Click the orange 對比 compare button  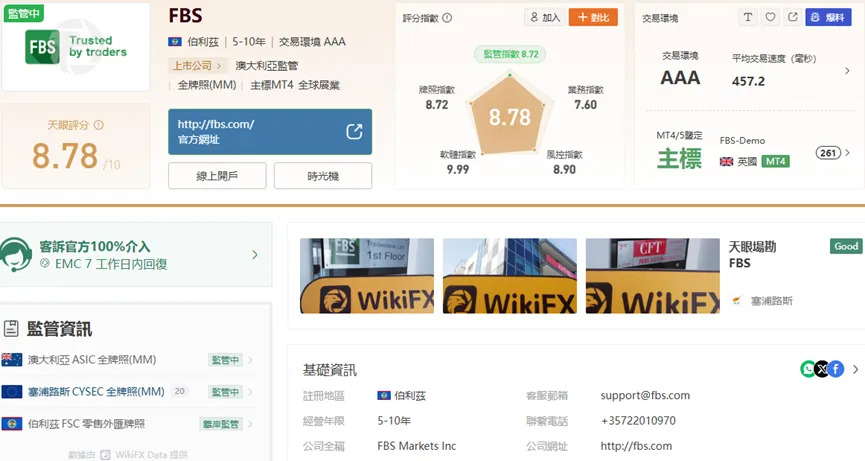(593, 17)
